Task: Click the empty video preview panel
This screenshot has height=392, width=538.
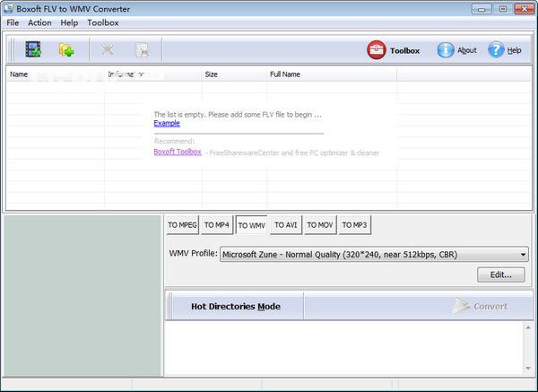Action: click(x=82, y=295)
